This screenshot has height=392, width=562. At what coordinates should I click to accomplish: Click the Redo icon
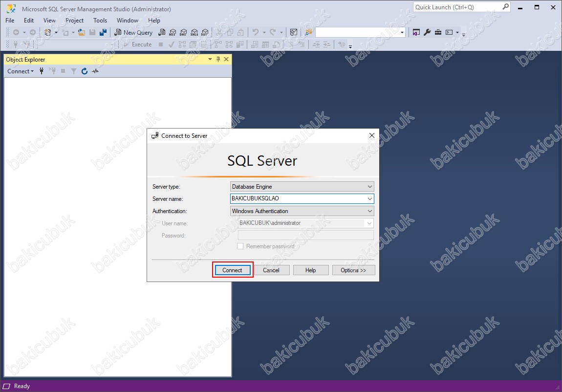click(273, 33)
